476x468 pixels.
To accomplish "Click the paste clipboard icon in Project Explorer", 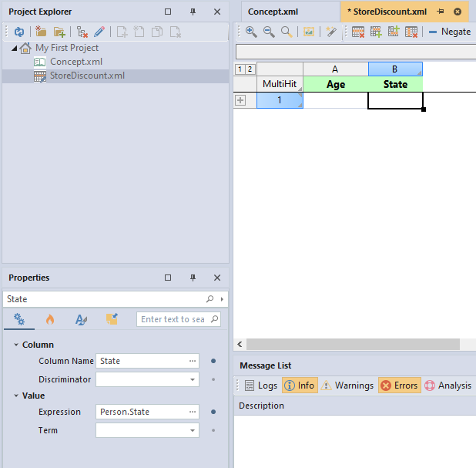I will pos(139,32).
